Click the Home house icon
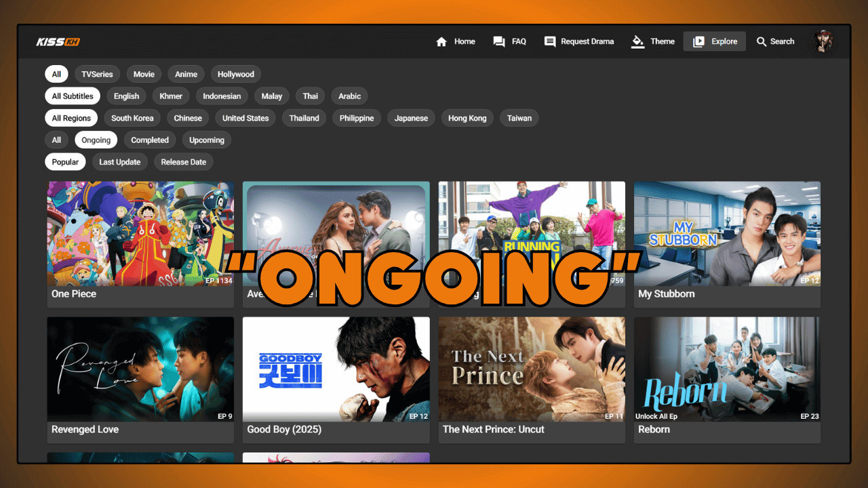The width and height of the screenshot is (868, 488). click(x=441, y=42)
